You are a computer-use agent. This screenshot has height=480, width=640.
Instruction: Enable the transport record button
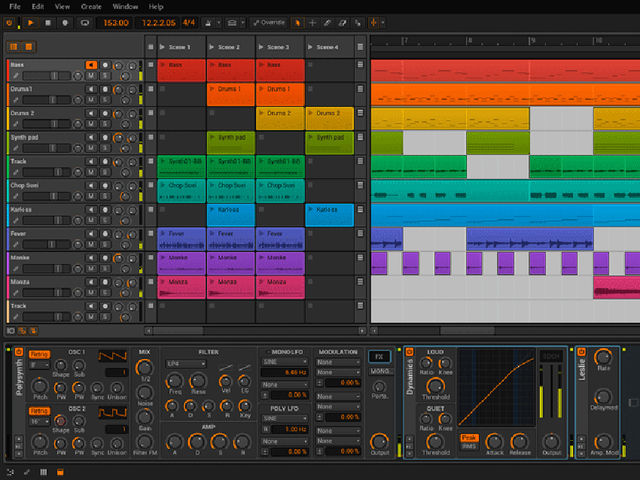pyautogui.click(x=65, y=23)
